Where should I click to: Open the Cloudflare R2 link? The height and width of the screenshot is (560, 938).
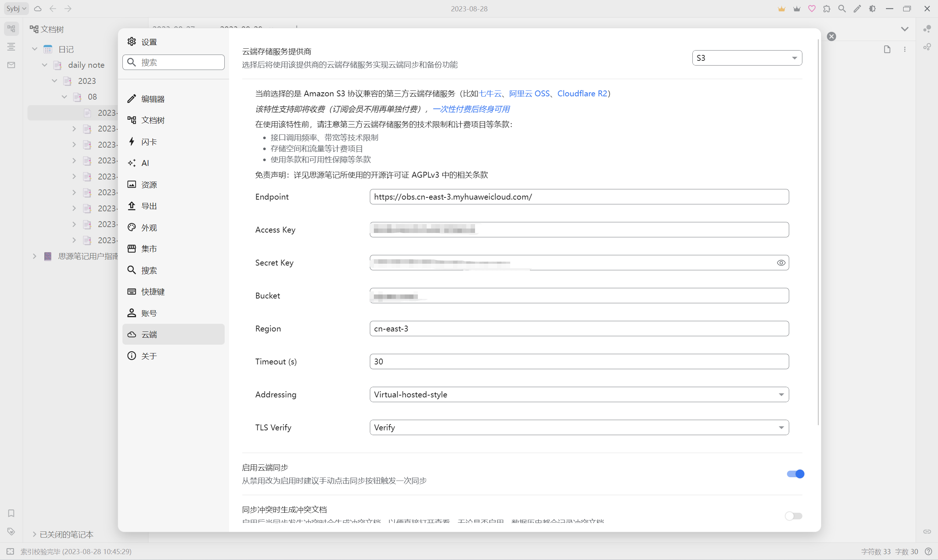(x=582, y=93)
